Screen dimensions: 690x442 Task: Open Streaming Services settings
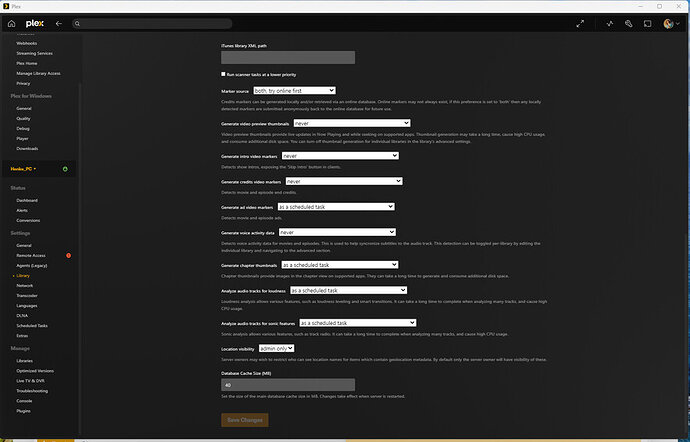point(34,53)
